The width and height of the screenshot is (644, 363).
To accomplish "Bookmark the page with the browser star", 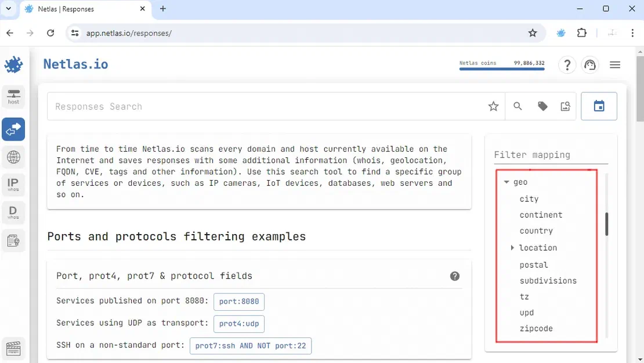I will click(x=533, y=33).
